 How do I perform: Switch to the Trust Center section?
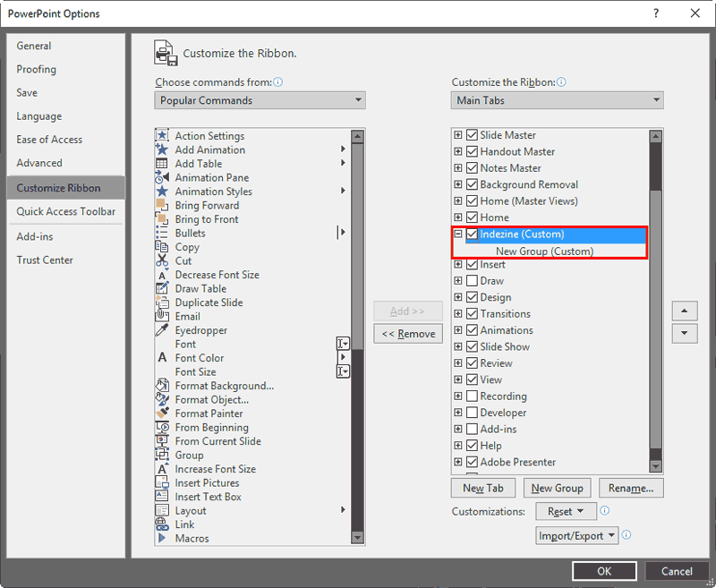[46, 260]
